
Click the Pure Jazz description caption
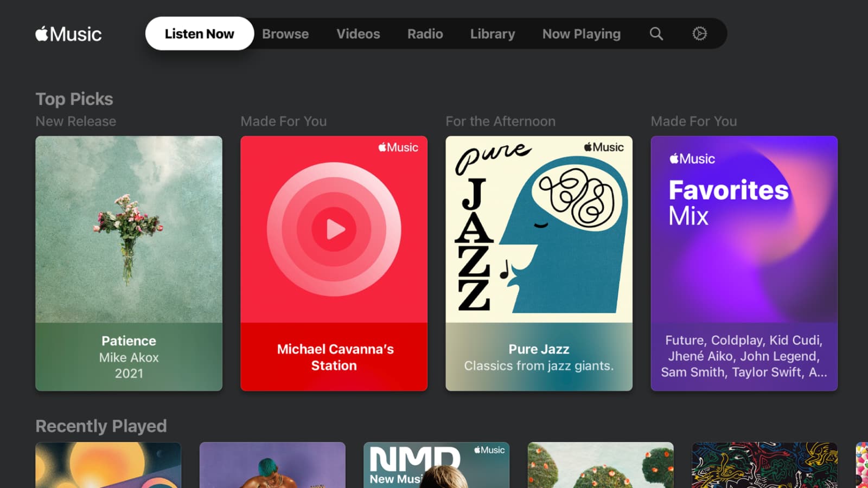[x=539, y=366]
